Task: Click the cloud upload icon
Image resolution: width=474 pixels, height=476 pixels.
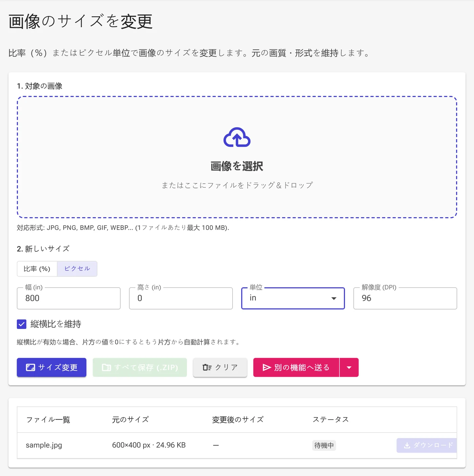Action: [x=237, y=137]
